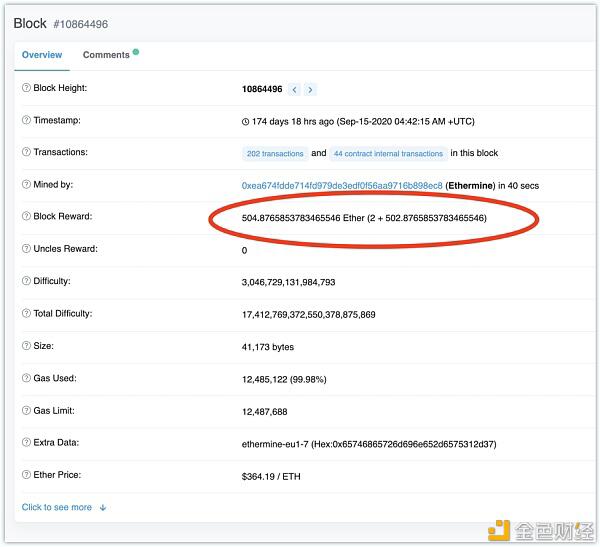Click the help icon beside Uncles Reward
The width and height of the screenshot is (600, 547).
(26, 249)
